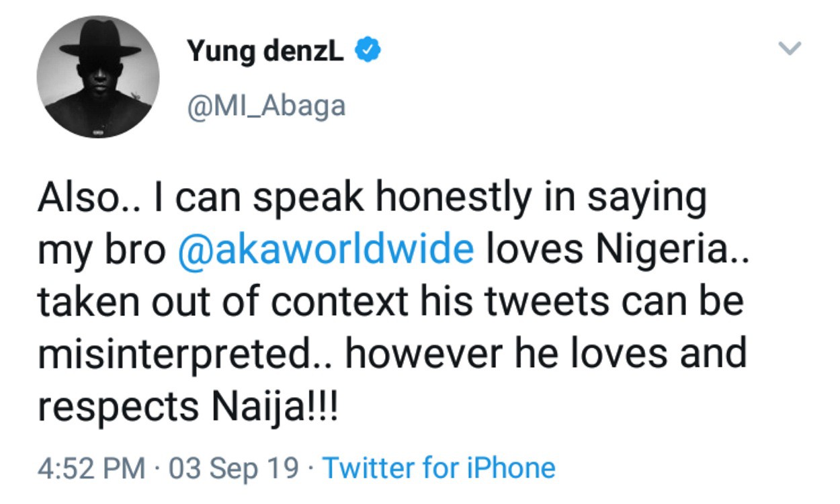Image resolution: width=840 pixels, height=504 pixels.
Task: Follow the @akaworldwide mention link
Action: pos(327,249)
